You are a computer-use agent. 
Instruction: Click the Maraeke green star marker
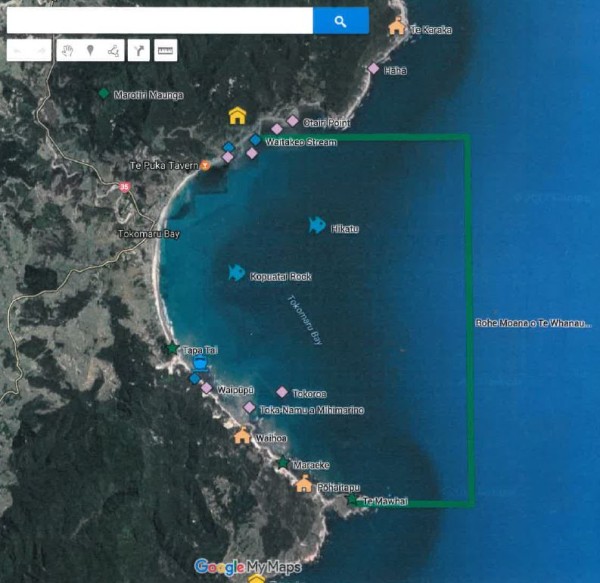click(283, 463)
